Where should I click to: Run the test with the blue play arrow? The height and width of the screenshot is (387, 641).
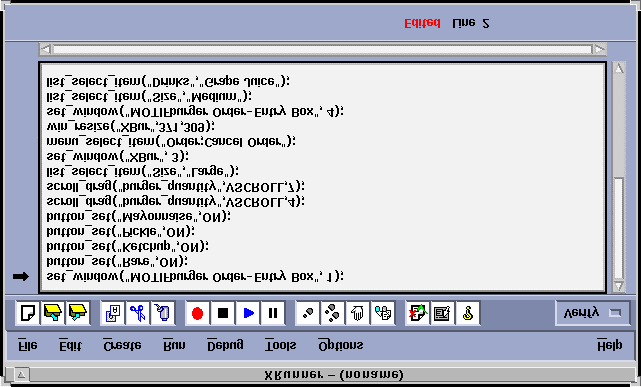[248, 313]
